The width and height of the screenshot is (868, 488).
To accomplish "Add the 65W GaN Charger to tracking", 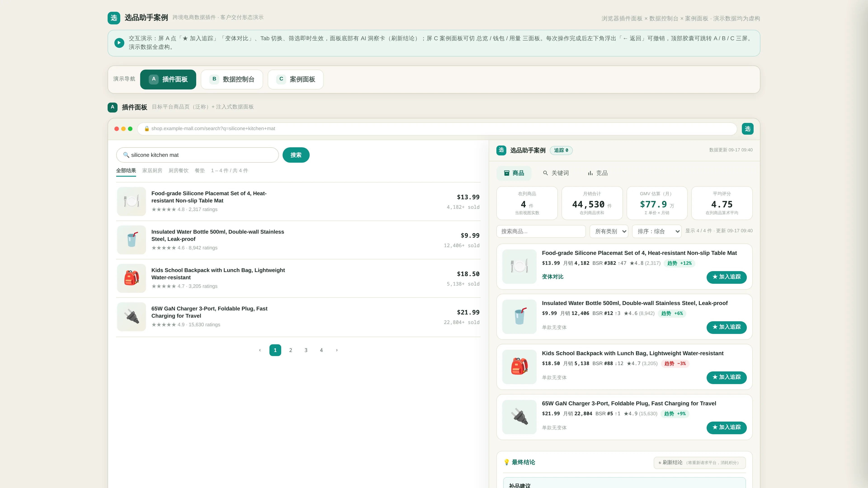I will click(726, 428).
